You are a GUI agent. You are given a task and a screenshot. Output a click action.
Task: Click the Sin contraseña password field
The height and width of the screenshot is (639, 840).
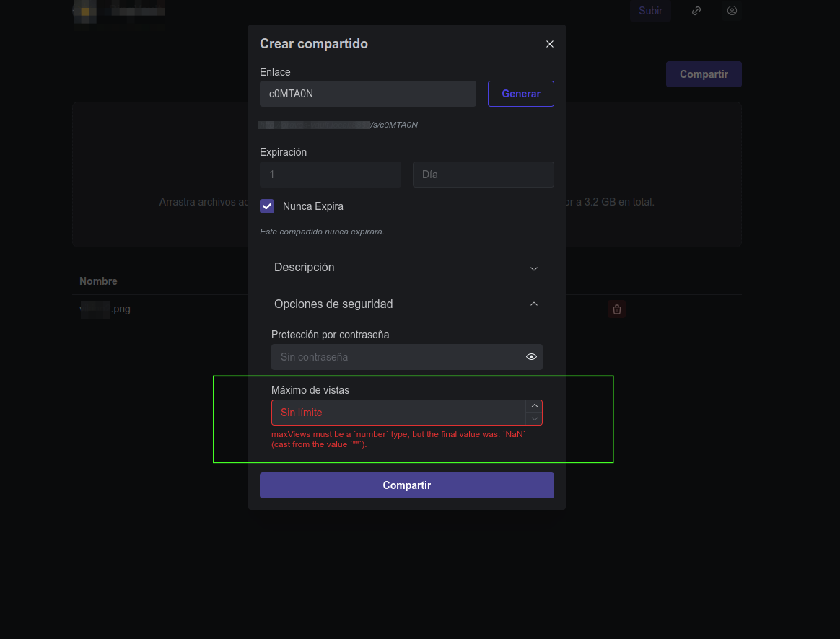coord(397,356)
